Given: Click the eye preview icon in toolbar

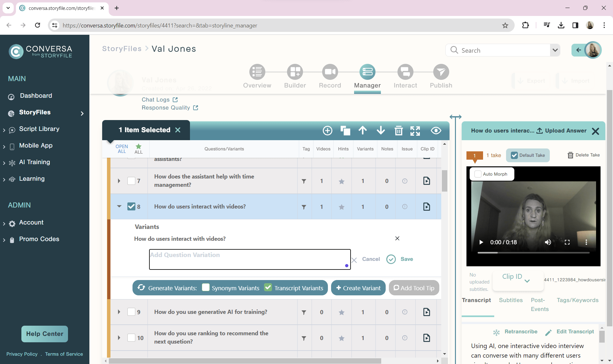Looking at the screenshot, I should coord(436,131).
